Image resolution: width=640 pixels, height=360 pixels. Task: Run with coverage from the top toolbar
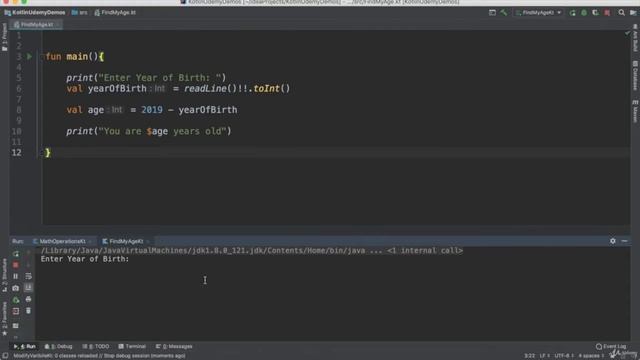tap(596, 13)
